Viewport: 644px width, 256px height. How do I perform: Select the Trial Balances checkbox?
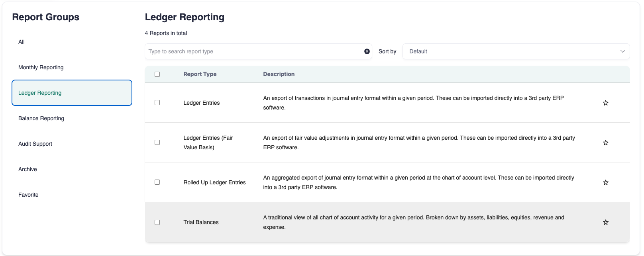(157, 222)
